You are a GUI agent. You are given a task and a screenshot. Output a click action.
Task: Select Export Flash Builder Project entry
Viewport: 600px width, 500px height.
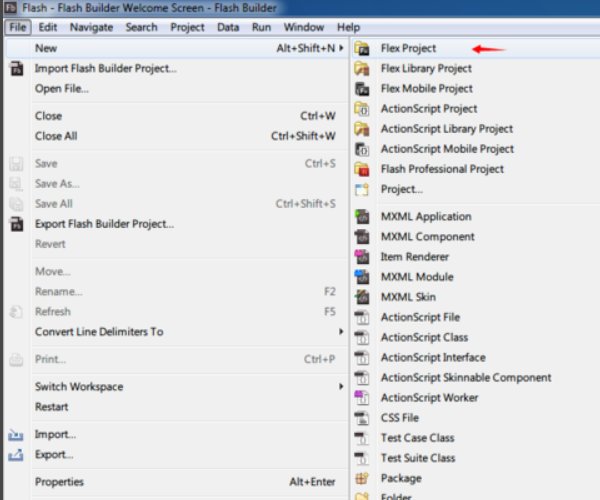[105, 224]
